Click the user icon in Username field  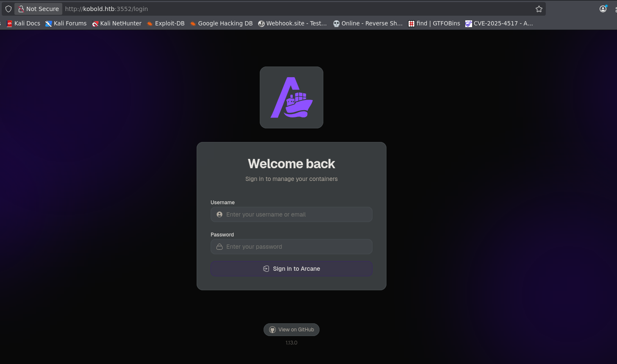[x=220, y=214]
